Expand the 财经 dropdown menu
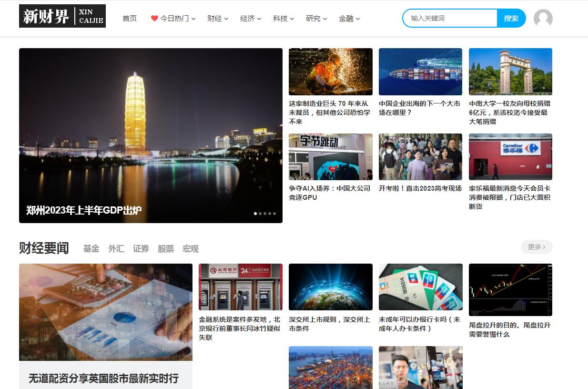Screen dimensions: 588x389 point(218,18)
